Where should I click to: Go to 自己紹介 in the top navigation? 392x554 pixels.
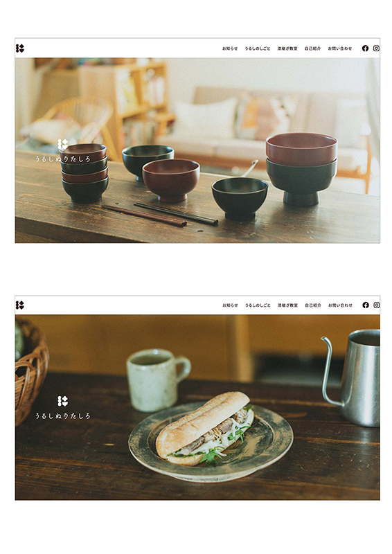(312, 48)
